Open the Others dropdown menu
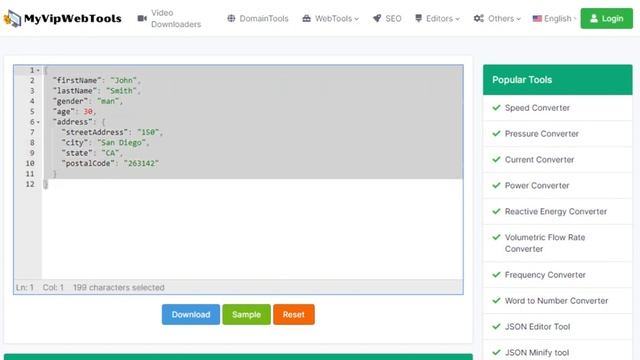This screenshot has width=640, height=360. [x=497, y=18]
